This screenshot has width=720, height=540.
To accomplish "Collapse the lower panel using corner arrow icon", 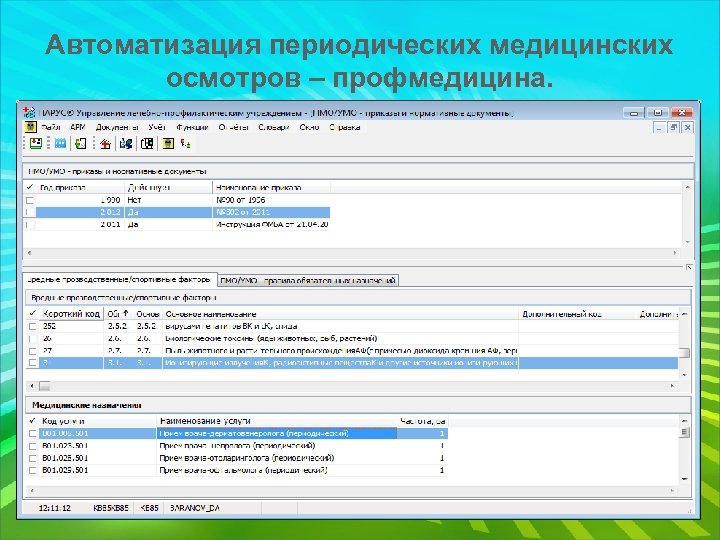I will [689, 267].
